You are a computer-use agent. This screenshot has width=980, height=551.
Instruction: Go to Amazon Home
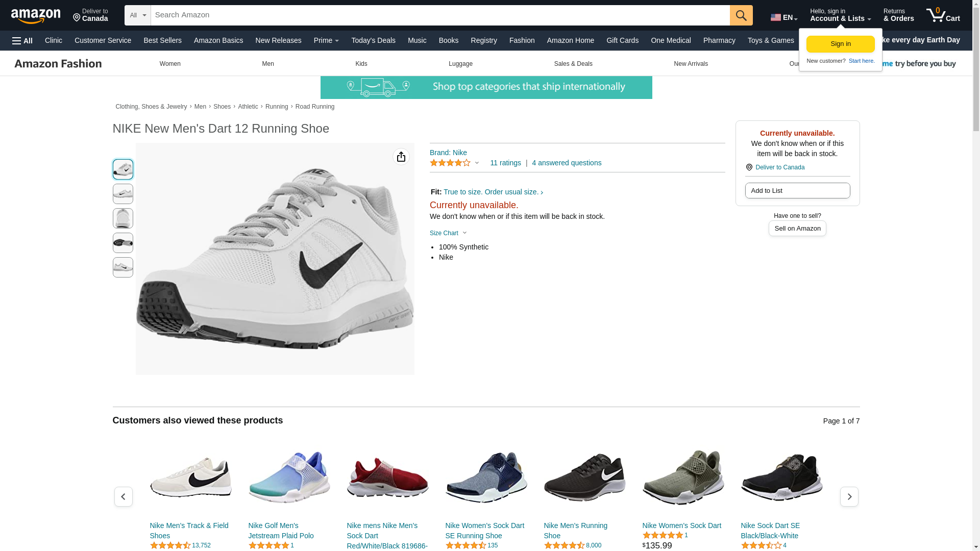[571, 40]
